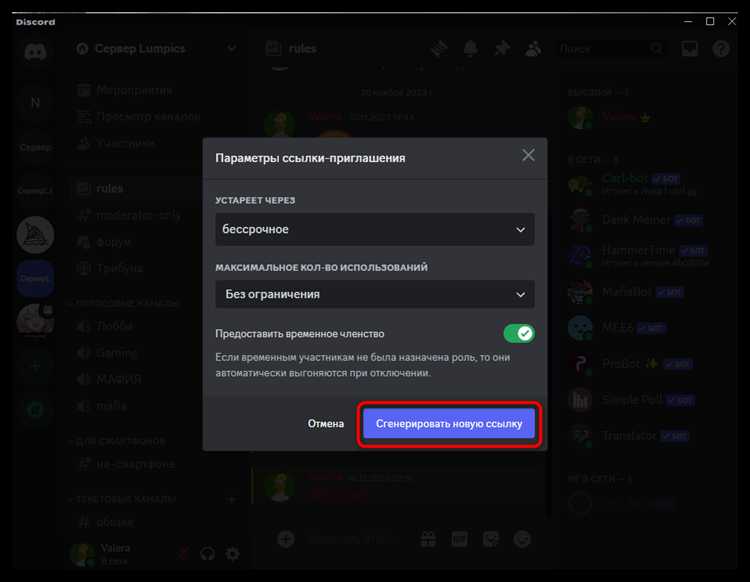Click the add server plus icon

35,367
